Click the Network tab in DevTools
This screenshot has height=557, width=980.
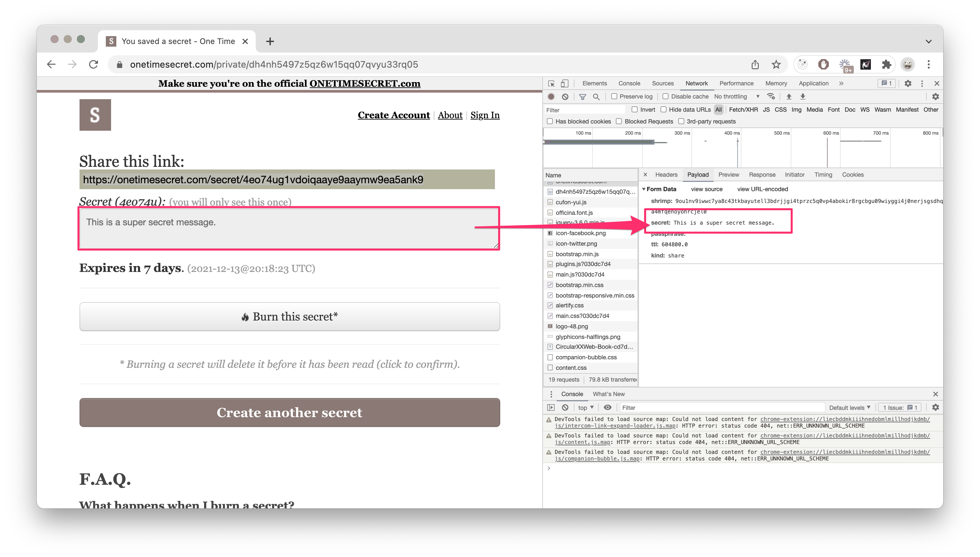point(697,83)
